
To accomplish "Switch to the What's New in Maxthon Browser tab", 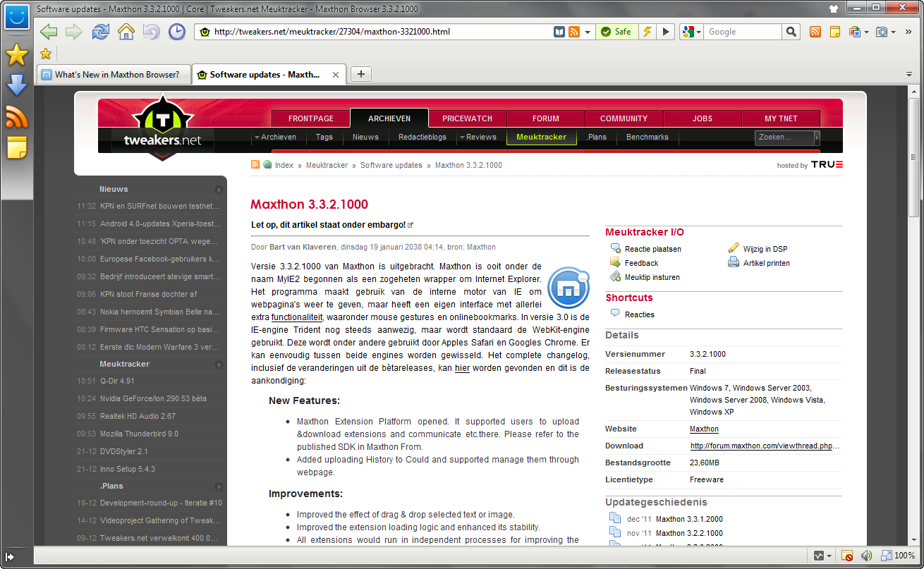I will pyautogui.click(x=114, y=75).
